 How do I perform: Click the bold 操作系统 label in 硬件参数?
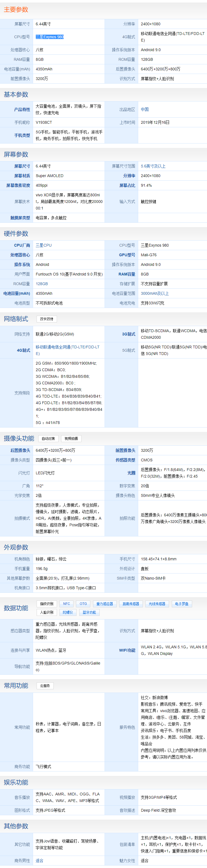point(22,264)
